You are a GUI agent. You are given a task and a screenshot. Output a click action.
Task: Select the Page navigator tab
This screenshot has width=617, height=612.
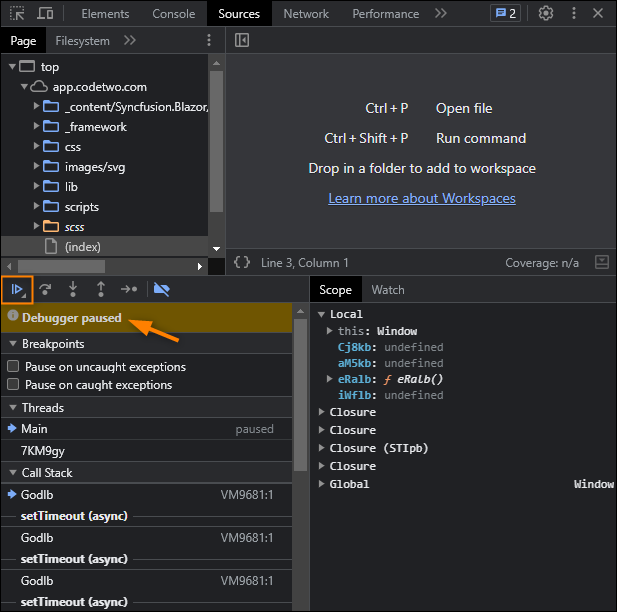[x=23, y=41]
